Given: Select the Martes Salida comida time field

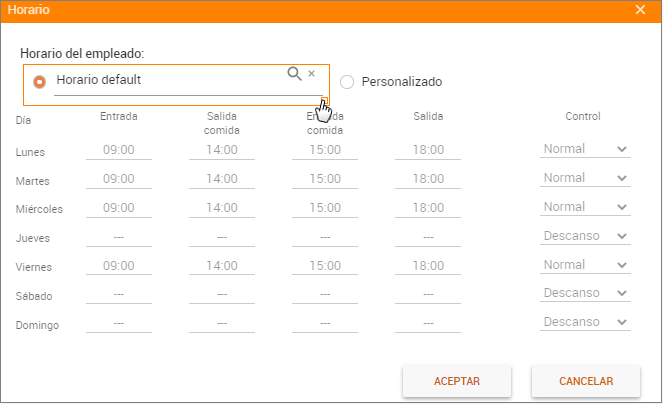Looking at the screenshot, I should point(222,179).
